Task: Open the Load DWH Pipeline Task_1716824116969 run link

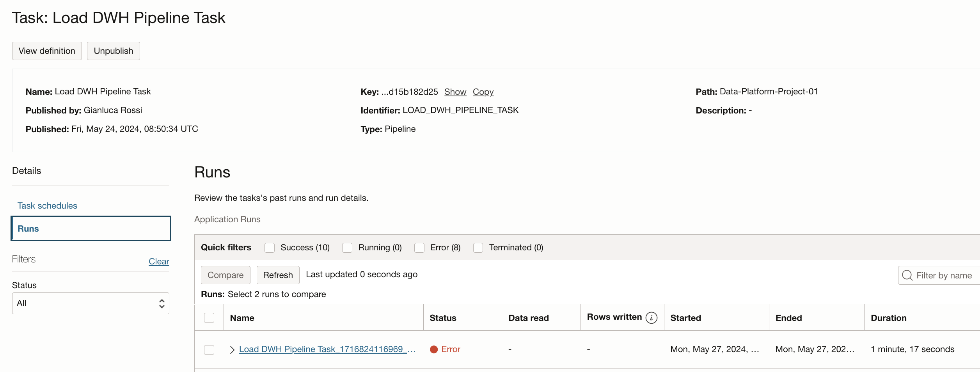Action: [x=327, y=349]
